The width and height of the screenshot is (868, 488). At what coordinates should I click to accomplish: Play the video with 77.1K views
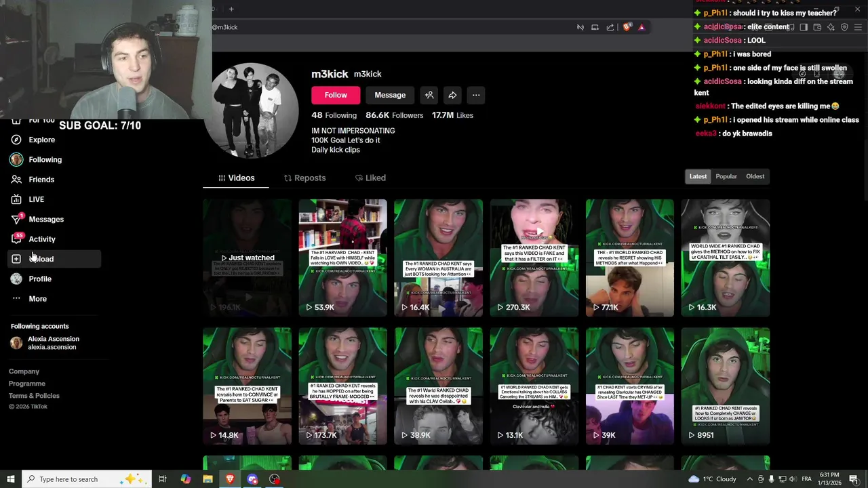629,258
